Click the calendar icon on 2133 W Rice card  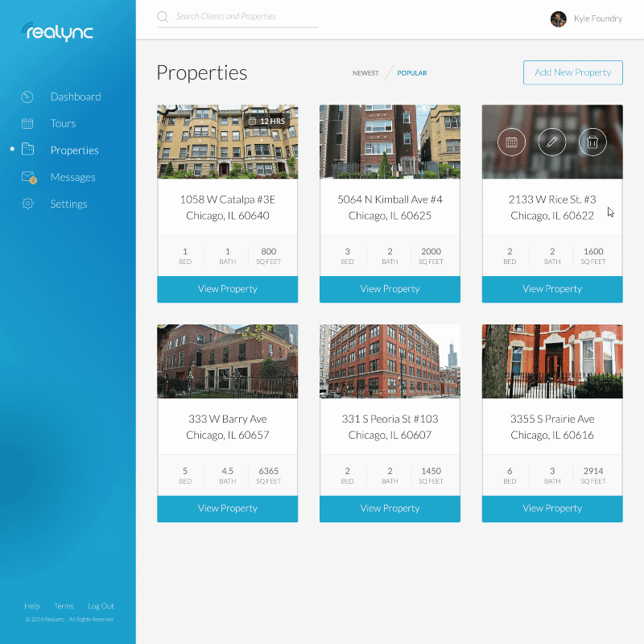tap(511, 142)
